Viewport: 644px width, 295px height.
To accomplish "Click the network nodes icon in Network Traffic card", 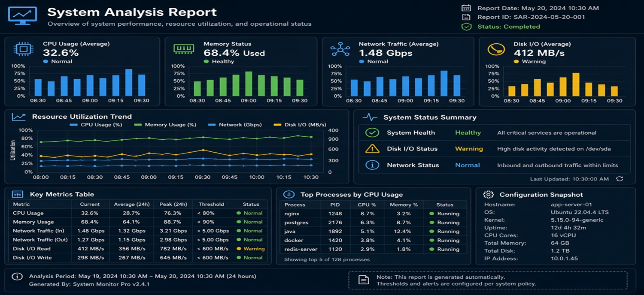I will 340,49.
